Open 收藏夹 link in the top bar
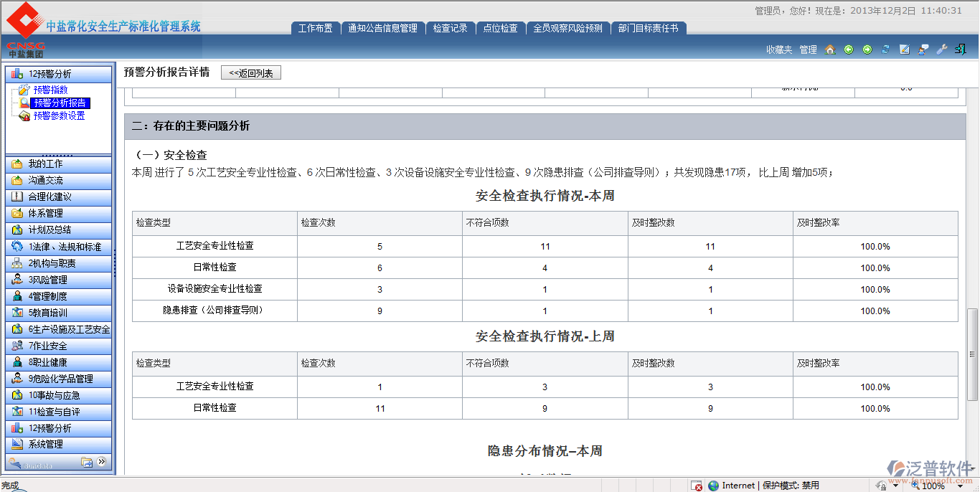The image size is (980, 492). pyautogui.click(x=778, y=49)
